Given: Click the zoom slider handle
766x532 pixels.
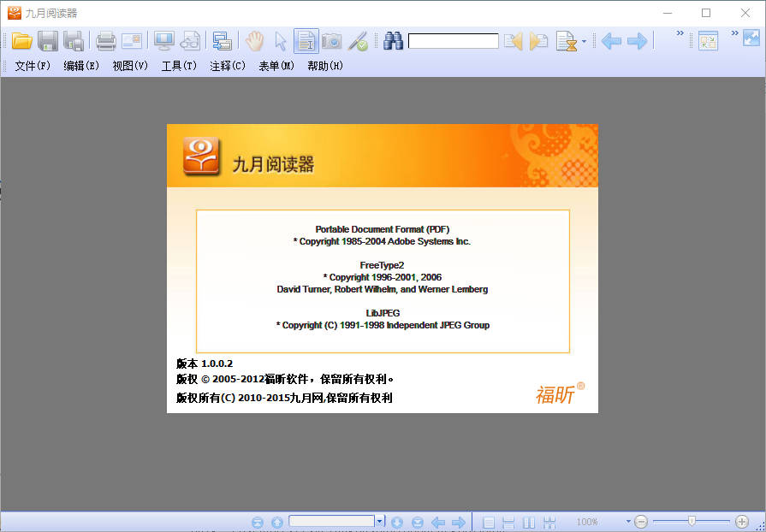Looking at the screenshot, I should [x=692, y=521].
